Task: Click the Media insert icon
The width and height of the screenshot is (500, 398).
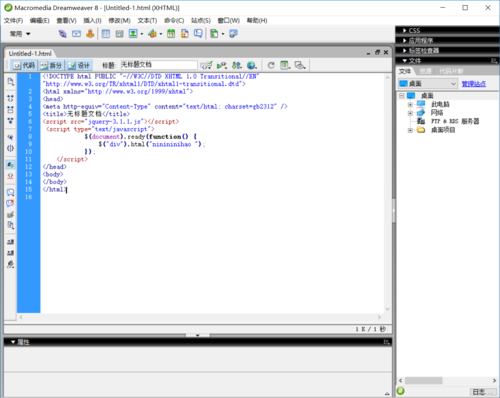Action: coord(152,34)
